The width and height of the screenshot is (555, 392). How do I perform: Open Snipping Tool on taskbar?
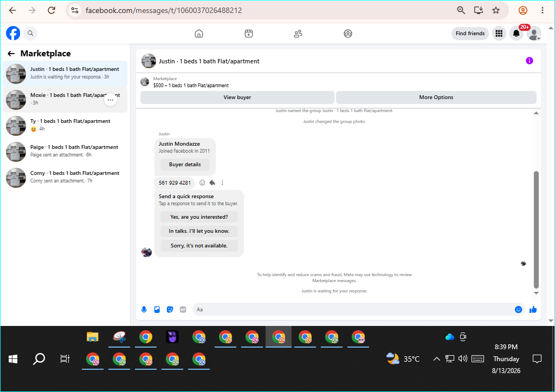point(119,337)
